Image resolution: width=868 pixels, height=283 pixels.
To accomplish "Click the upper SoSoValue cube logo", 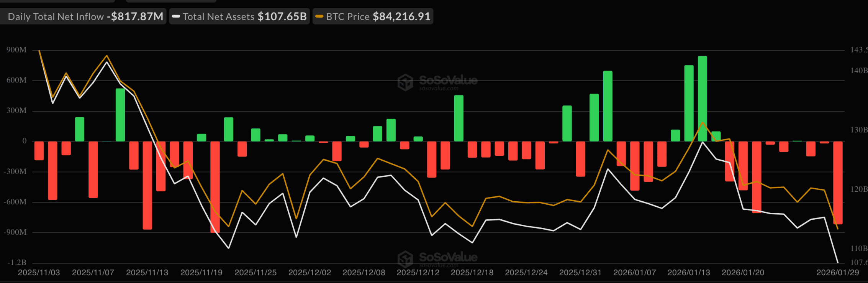I will (x=405, y=82).
